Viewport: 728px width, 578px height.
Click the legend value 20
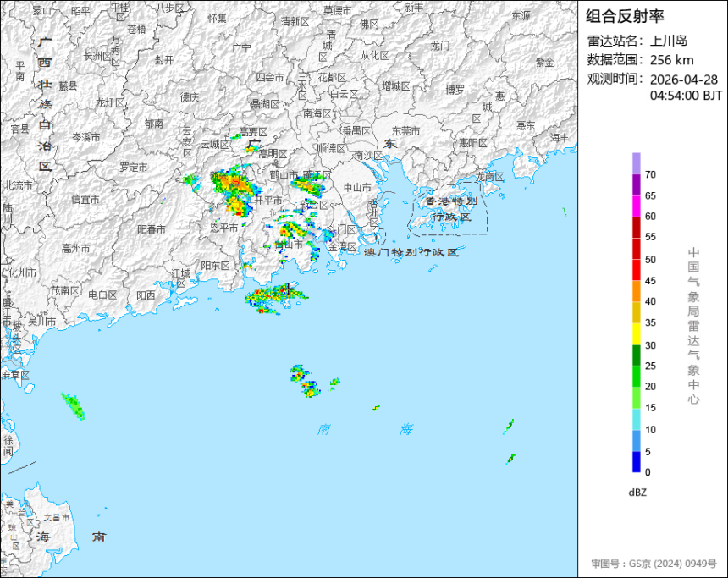pyautogui.click(x=650, y=386)
